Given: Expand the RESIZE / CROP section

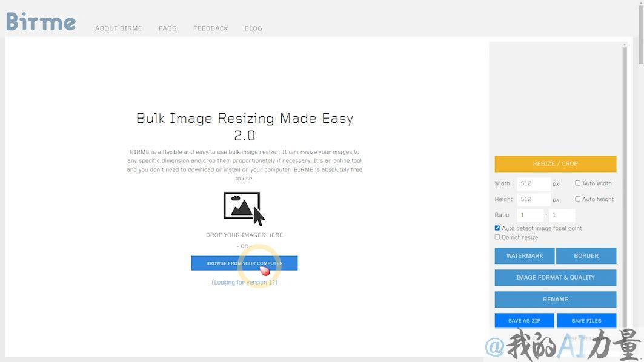Looking at the screenshot, I should (556, 164).
